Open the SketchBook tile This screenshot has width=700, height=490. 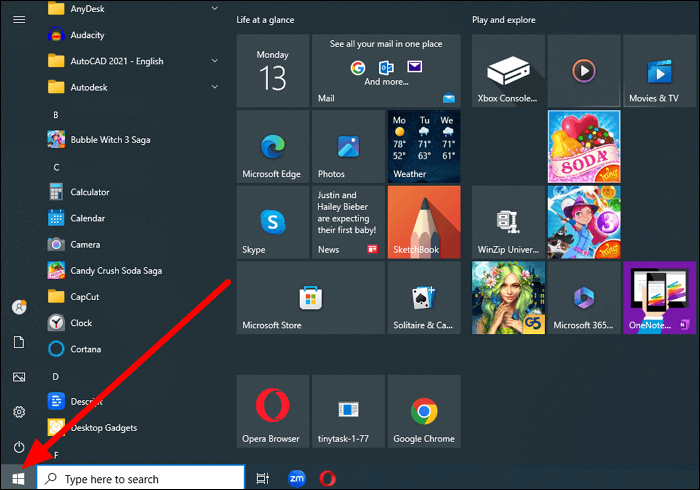423,222
